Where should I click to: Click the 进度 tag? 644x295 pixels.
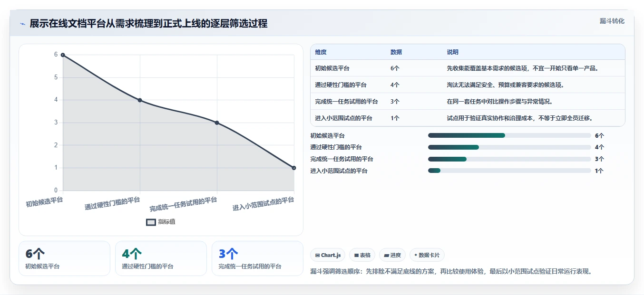[x=392, y=255]
